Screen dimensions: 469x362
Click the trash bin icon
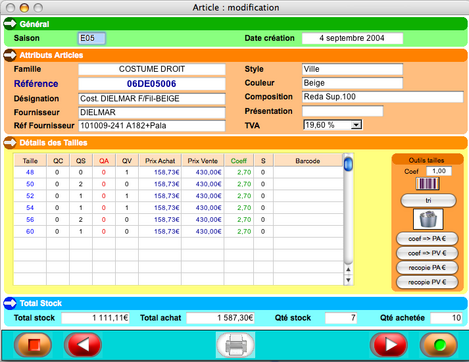(x=428, y=219)
